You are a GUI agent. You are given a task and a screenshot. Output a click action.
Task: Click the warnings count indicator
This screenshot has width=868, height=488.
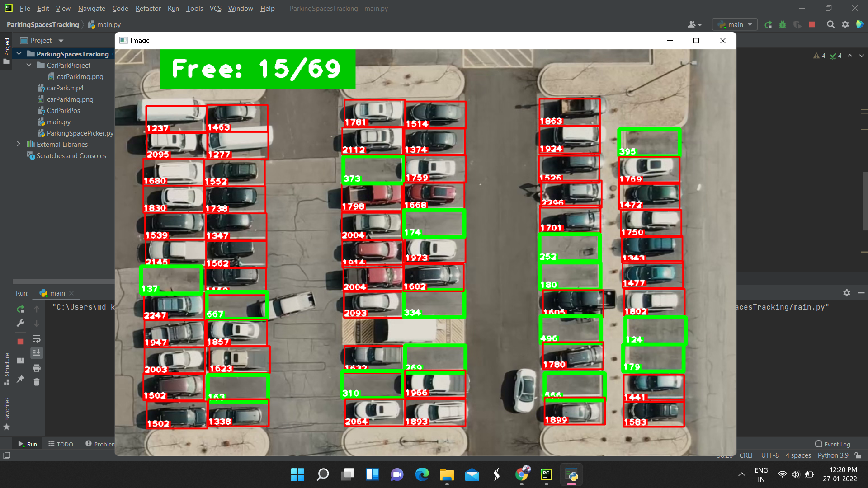coord(820,56)
